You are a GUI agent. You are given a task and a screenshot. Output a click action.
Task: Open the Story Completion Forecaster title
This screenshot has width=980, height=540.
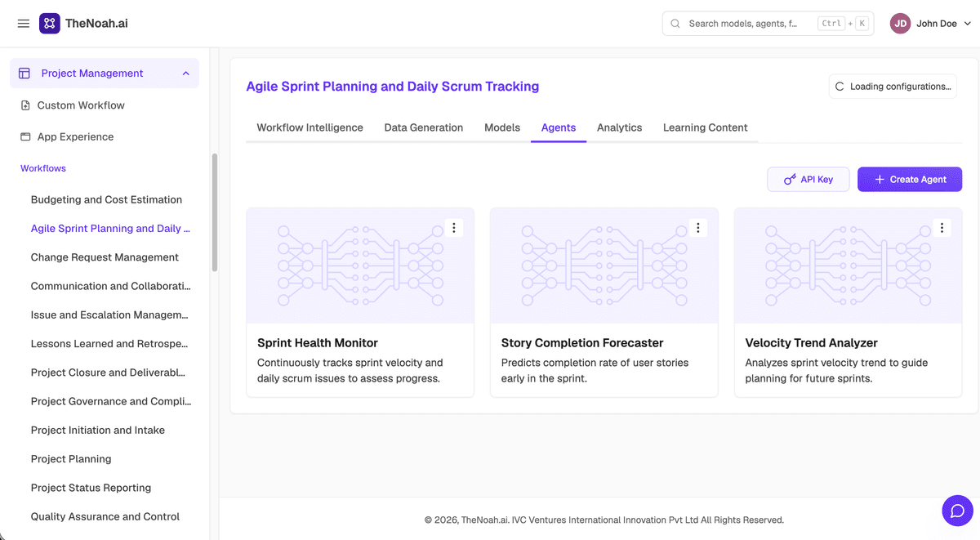pos(582,343)
